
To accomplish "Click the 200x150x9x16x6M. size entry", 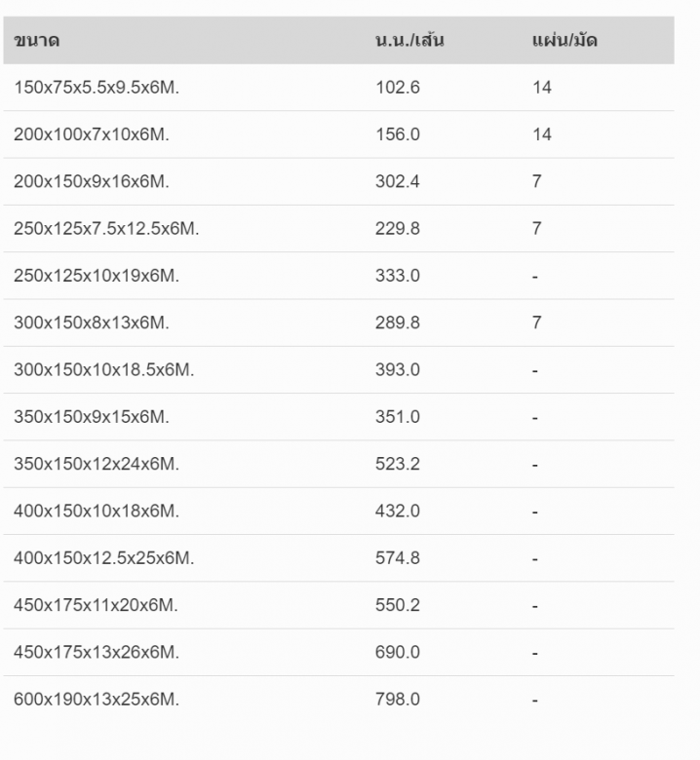I will pyautogui.click(x=92, y=181).
